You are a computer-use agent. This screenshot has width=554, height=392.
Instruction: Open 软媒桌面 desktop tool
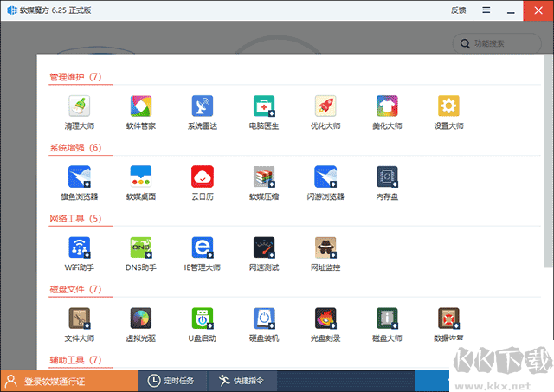(140, 183)
